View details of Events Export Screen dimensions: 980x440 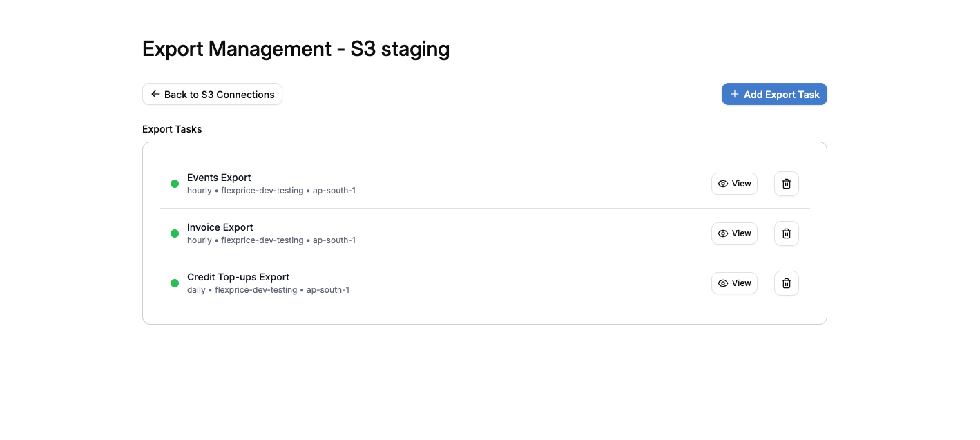click(734, 184)
